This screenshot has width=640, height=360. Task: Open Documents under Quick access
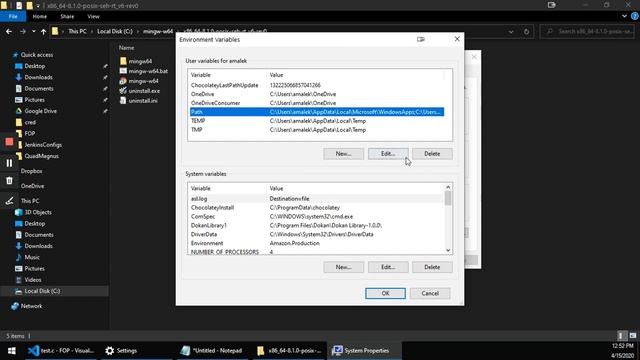coord(39,89)
